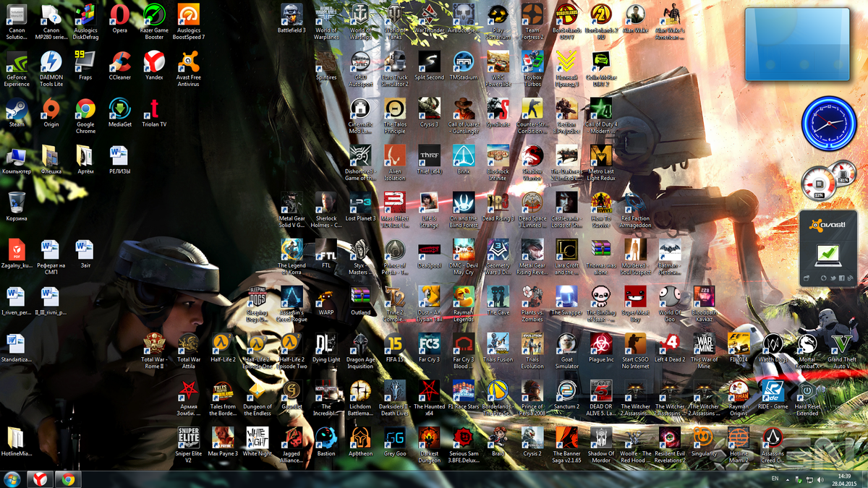This screenshot has width=868, height=488.
Task: Select the Grand Theft Auto V icon
Action: pos(842,349)
